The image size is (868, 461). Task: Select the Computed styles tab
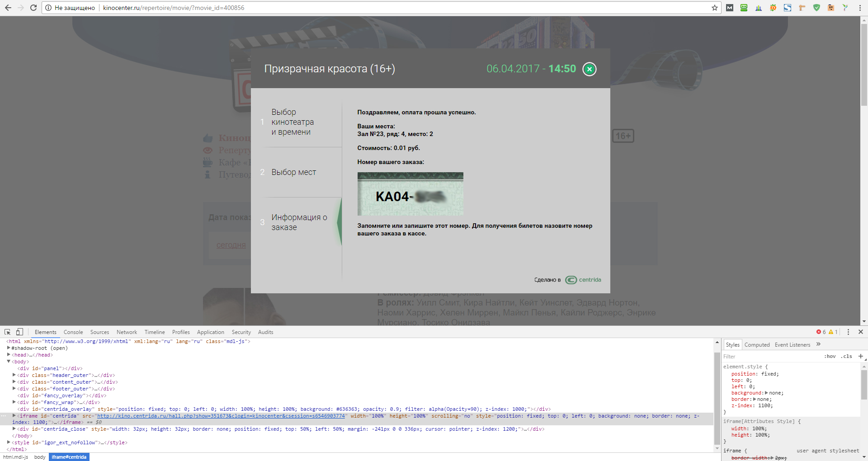point(757,344)
